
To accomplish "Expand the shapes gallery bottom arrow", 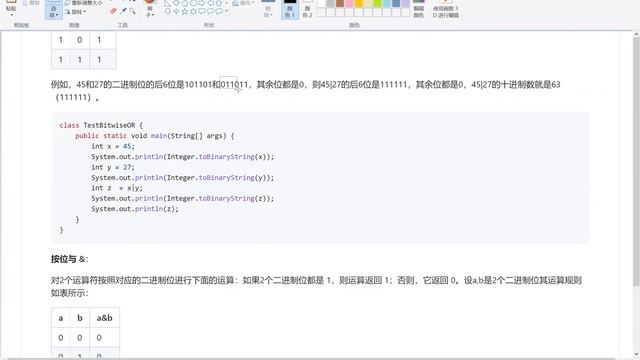I will [227, 11].
